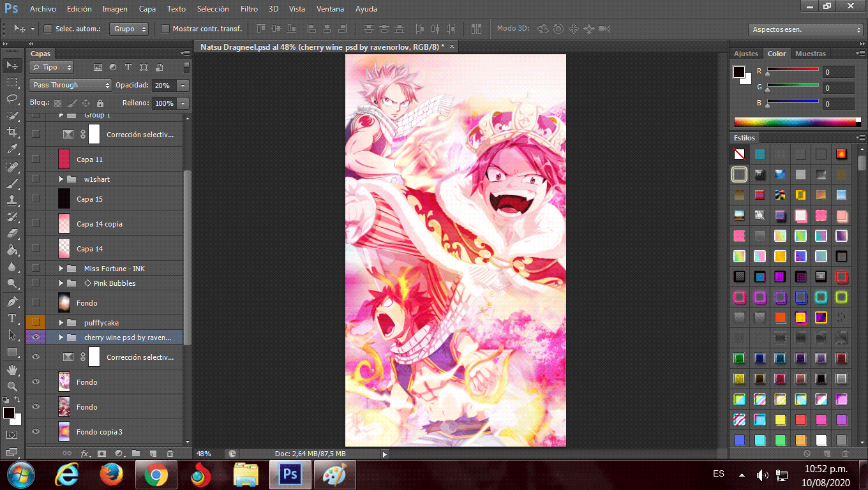Image resolution: width=868 pixels, height=490 pixels.
Task: Open Google Chrome from the taskbar
Action: [x=156, y=475]
